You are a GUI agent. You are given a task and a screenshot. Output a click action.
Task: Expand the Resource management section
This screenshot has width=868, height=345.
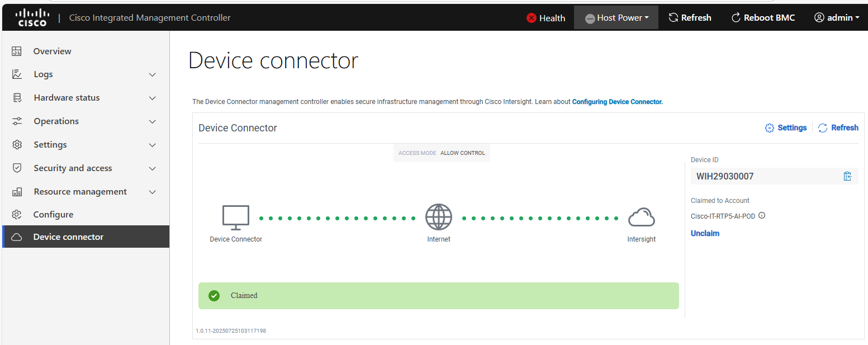pyautogui.click(x=152, y=191)
